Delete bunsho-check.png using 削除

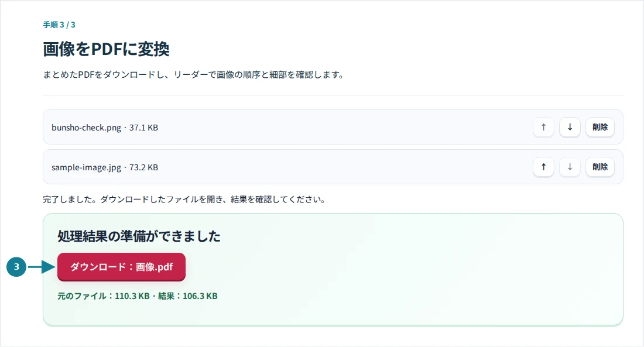(600, 128)
